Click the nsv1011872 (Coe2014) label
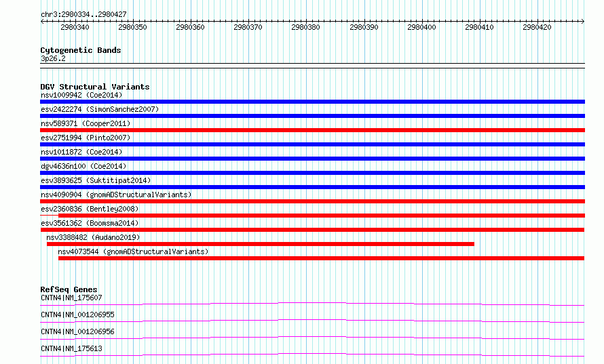604x364 pixels. click(81, 152)
